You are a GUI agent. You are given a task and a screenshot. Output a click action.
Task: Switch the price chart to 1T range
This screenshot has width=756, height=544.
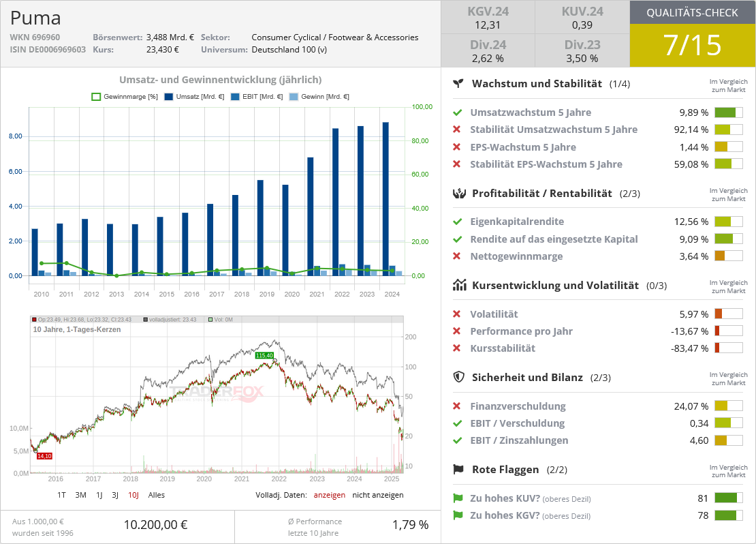tap(61, 495)
